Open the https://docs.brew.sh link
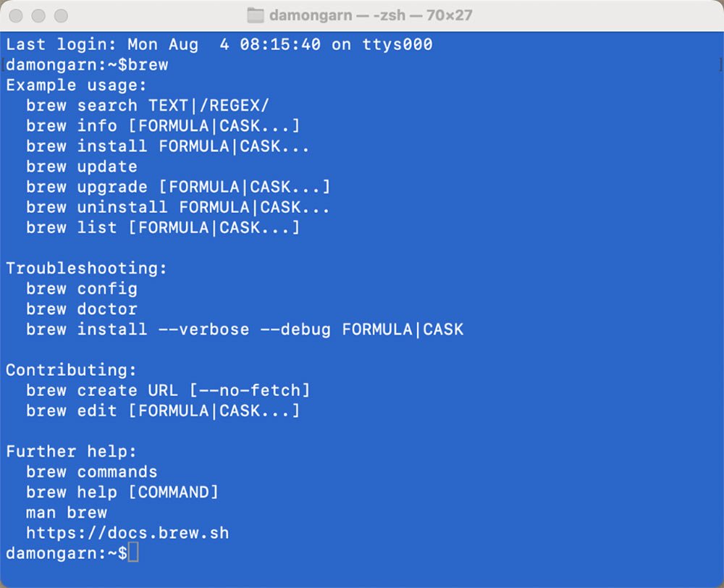The width and height of the screenshot is (724, 588). (127, 533)
